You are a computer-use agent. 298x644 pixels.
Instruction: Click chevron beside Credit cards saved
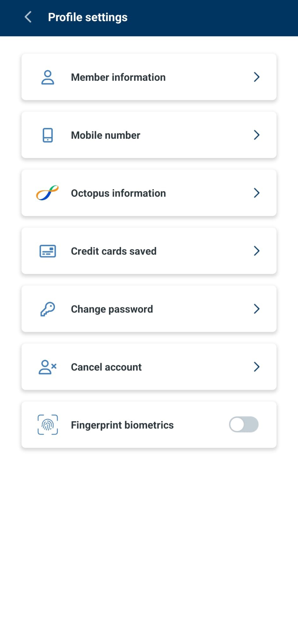click(x=257, y=251)
